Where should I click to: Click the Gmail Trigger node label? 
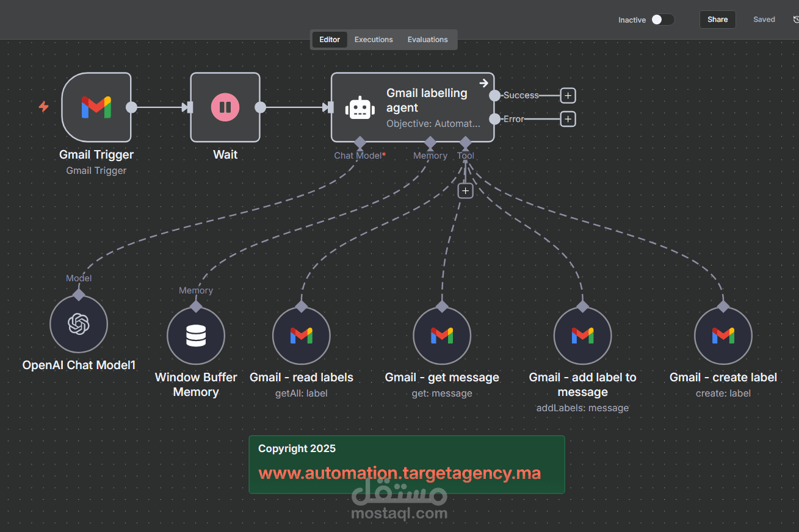coord(96,155)
